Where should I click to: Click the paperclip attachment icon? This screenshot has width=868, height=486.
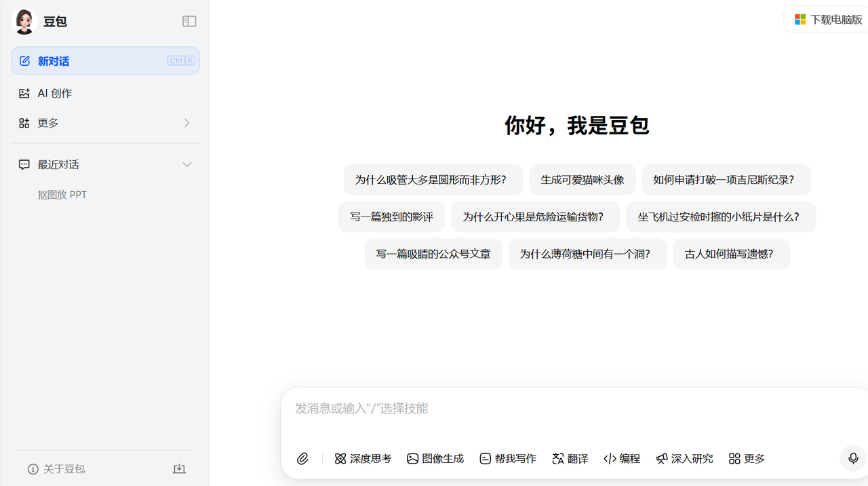tap(303, 459)
